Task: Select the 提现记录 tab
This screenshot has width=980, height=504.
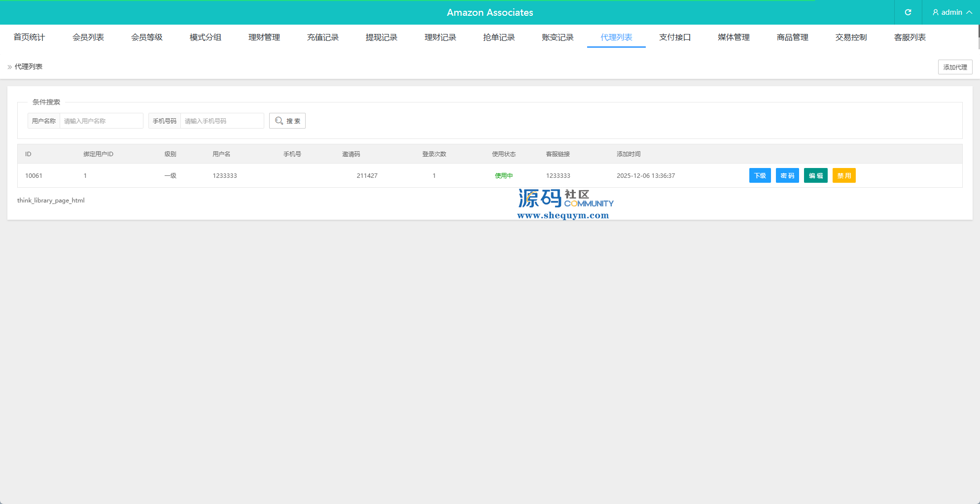Action: point(382,37)
